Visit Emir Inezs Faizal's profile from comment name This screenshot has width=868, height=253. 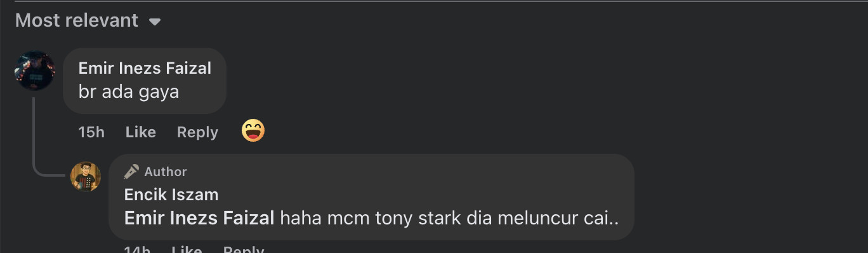(x=145, y=68)
